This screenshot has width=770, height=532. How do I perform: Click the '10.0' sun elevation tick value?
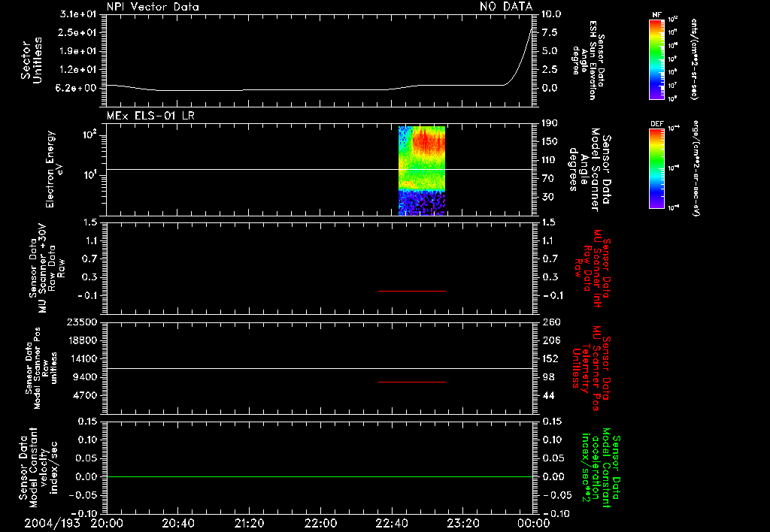click(x=551, y=14)
